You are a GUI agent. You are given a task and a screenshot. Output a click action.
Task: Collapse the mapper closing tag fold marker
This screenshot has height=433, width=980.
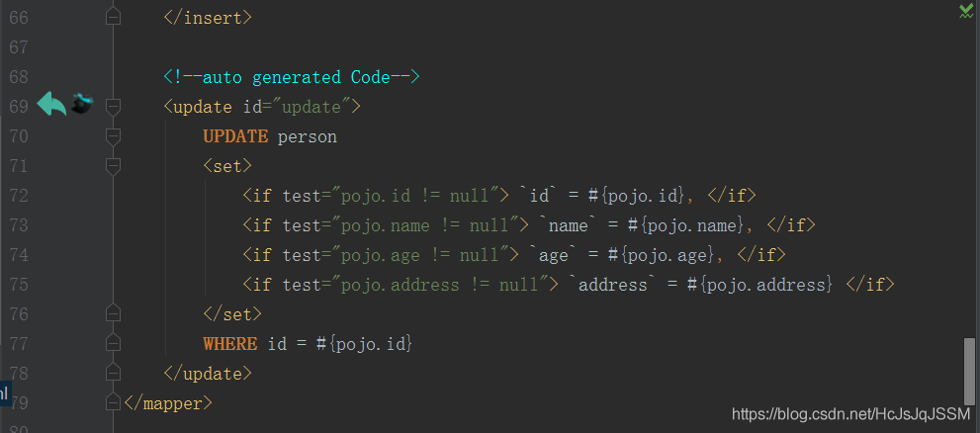[x=113, y=402]
